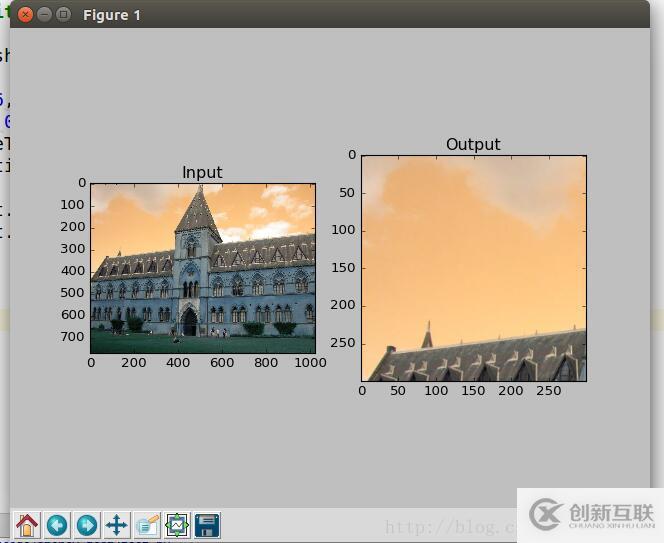
Task: Activate the Pan axes tool
Action: click(x=117, y=525)
